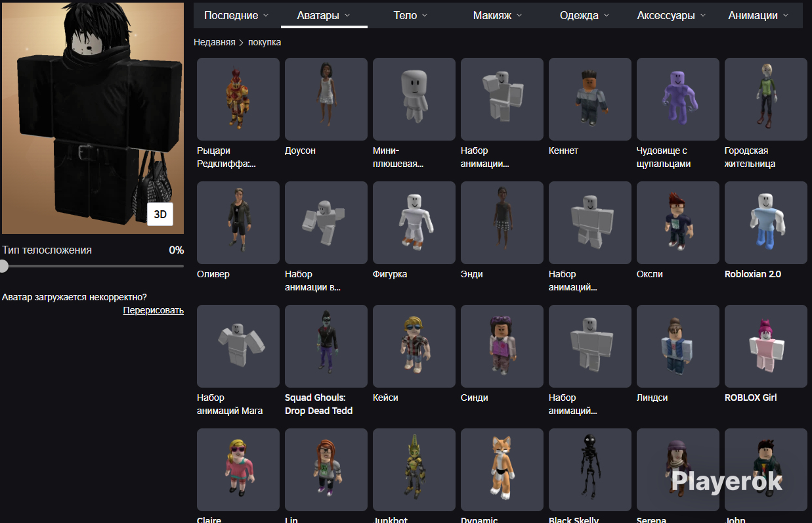Choose the Кейси avatar thumbnail

pos(414,346)
